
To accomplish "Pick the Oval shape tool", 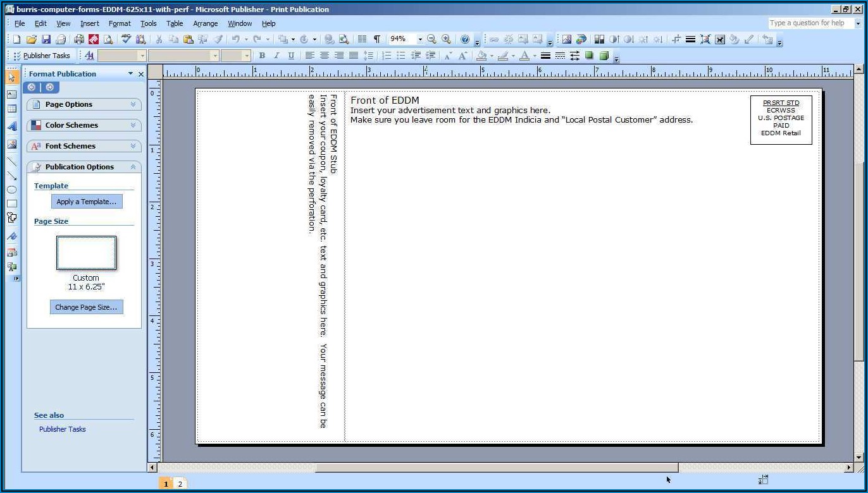I will (11, 190).
